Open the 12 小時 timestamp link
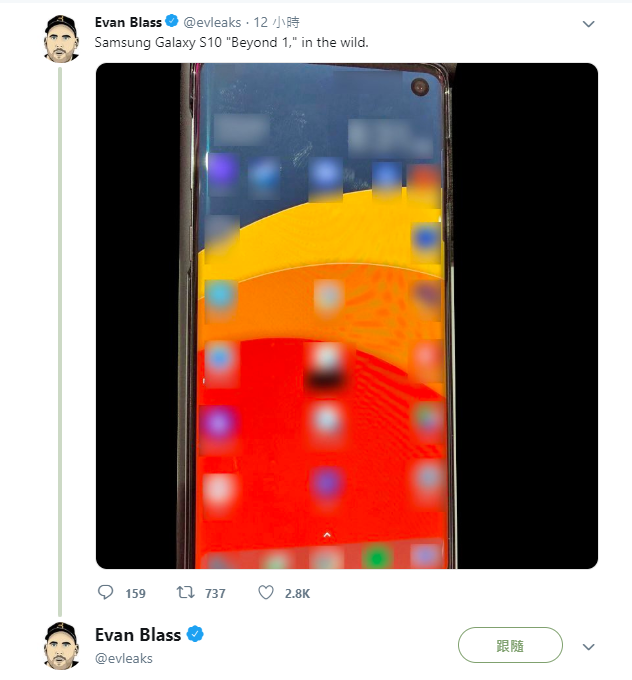Screen dimensions: 632x680 coord(277,22)
